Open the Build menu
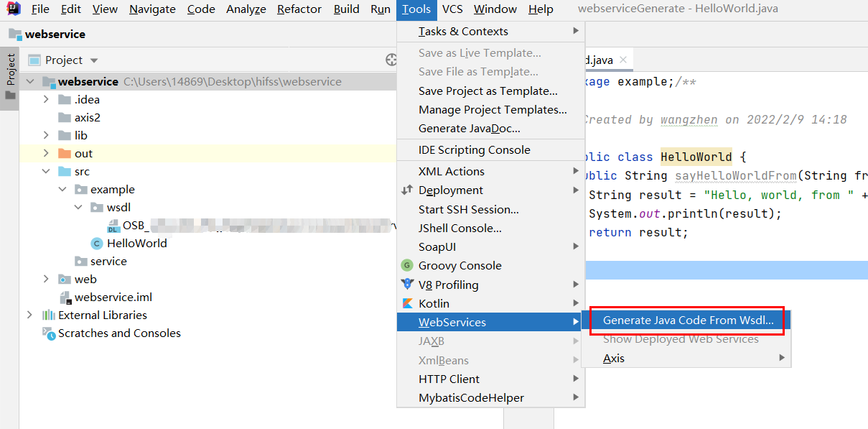Image resolution: width=868 pixels, height=429 pixels. click(347, 9)
